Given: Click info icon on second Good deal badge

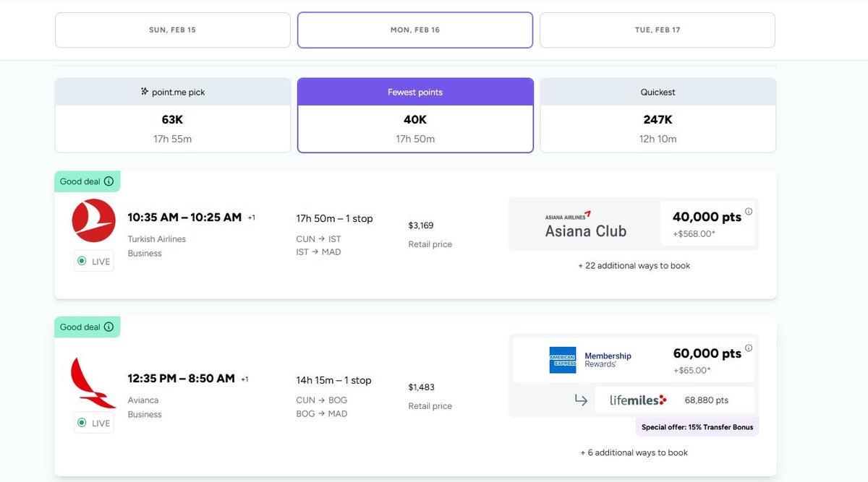Looking at the screenshot, I should click(x=109, y=327).
